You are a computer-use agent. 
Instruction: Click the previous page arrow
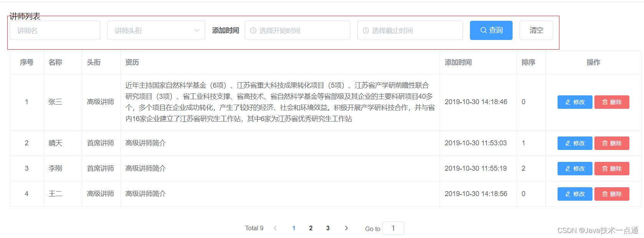click(x=275, y=228)
